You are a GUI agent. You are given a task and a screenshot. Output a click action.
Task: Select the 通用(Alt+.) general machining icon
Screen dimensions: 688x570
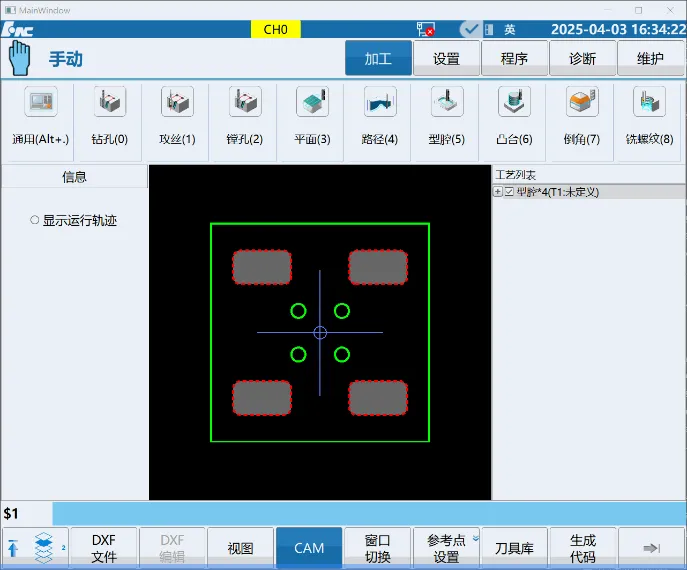point(41,102)
